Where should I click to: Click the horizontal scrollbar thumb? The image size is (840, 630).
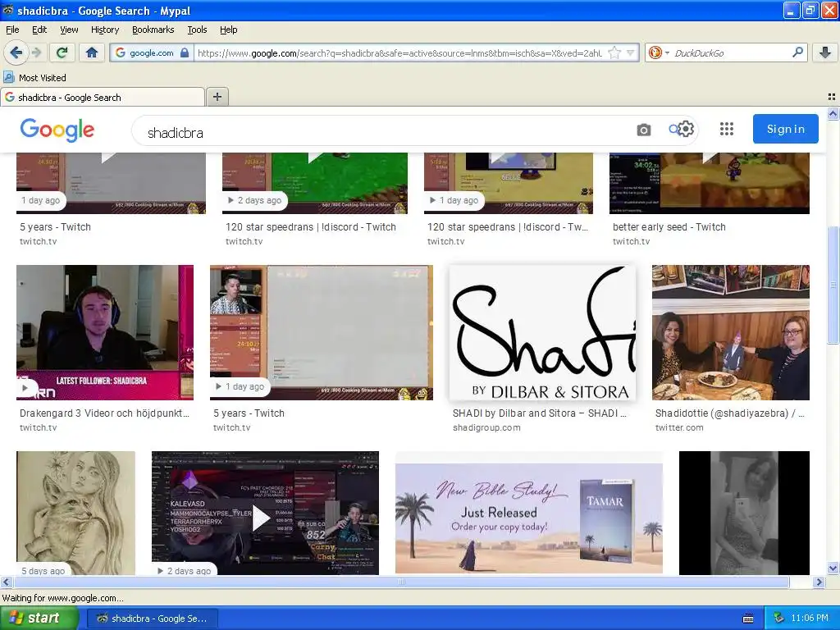[x=400, y=582]
